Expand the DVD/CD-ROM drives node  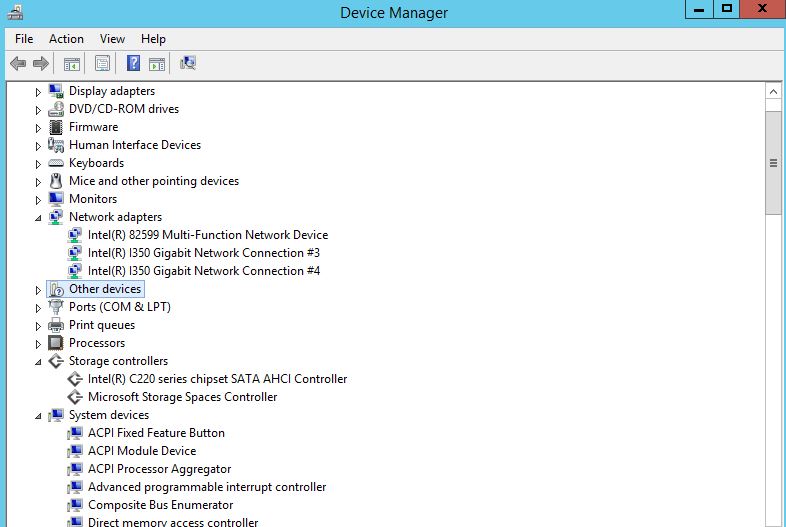[38, 110]
